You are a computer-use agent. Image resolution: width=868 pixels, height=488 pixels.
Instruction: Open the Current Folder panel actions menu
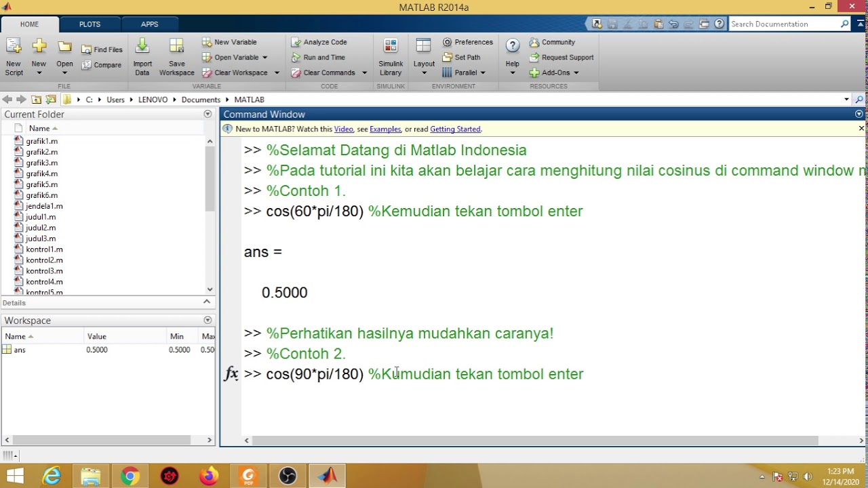pos(208,114)
